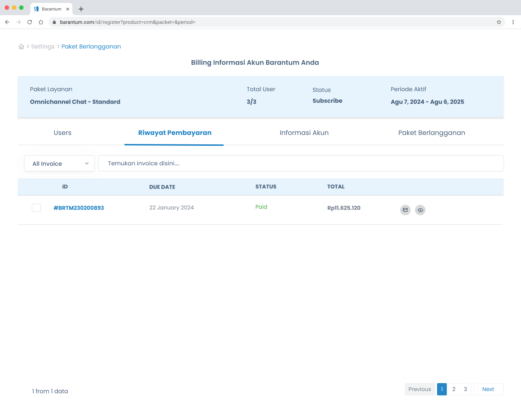
Task: Go to page 1 in pagination
Action: 442,389
